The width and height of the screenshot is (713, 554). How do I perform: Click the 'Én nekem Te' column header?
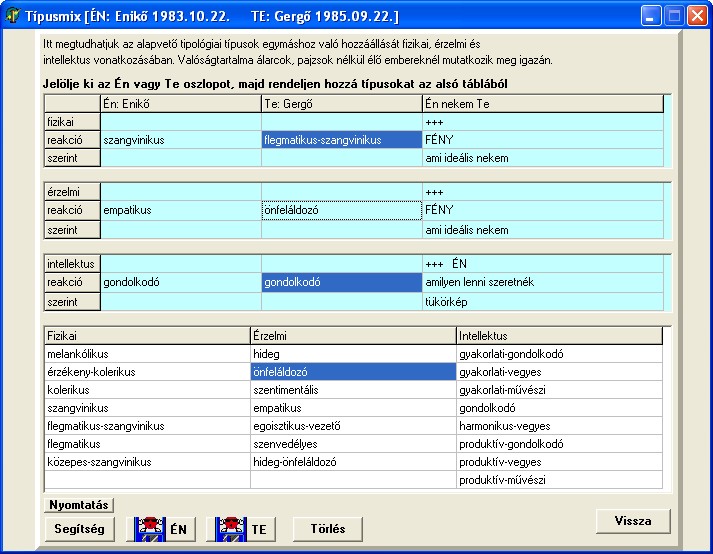pyautogui.click(x=543, y=104)
